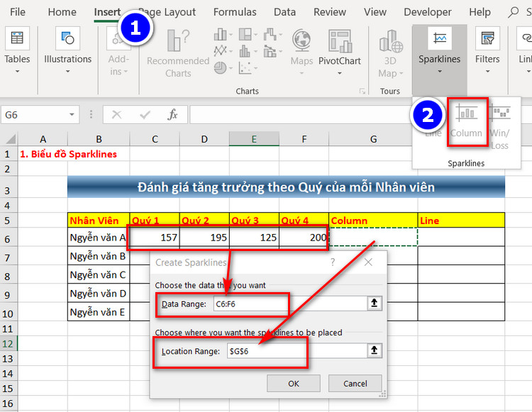Click the search magnifier icon
The image size is (532, 412).
point(514,12)
